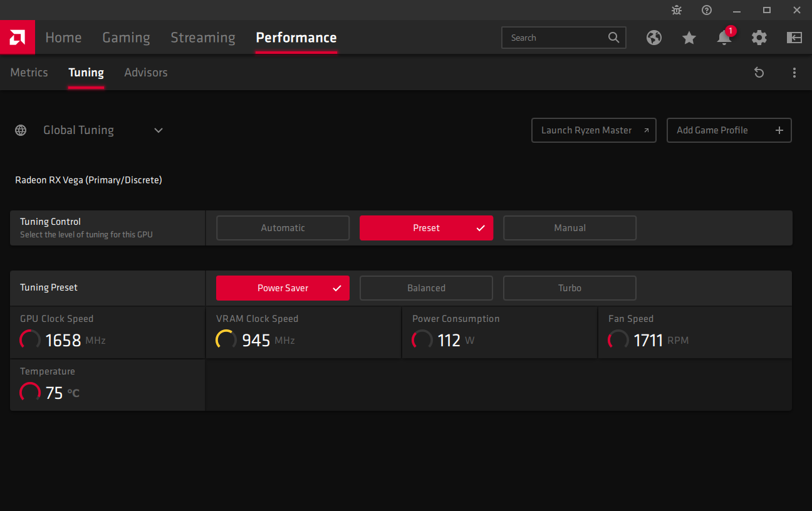Go to the Gaming tab
Screen dimensions: 812x511
[x=126, y=38]
